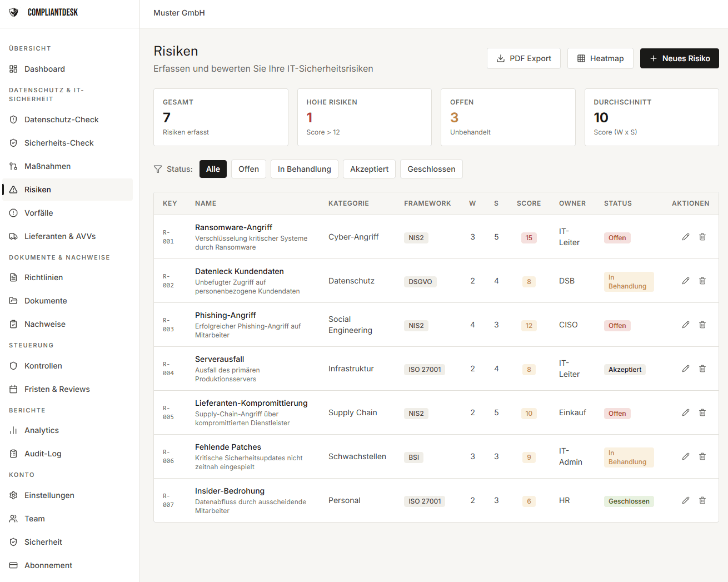Filter risks by Offen status
Screen dimensions: 728x582
248,169
